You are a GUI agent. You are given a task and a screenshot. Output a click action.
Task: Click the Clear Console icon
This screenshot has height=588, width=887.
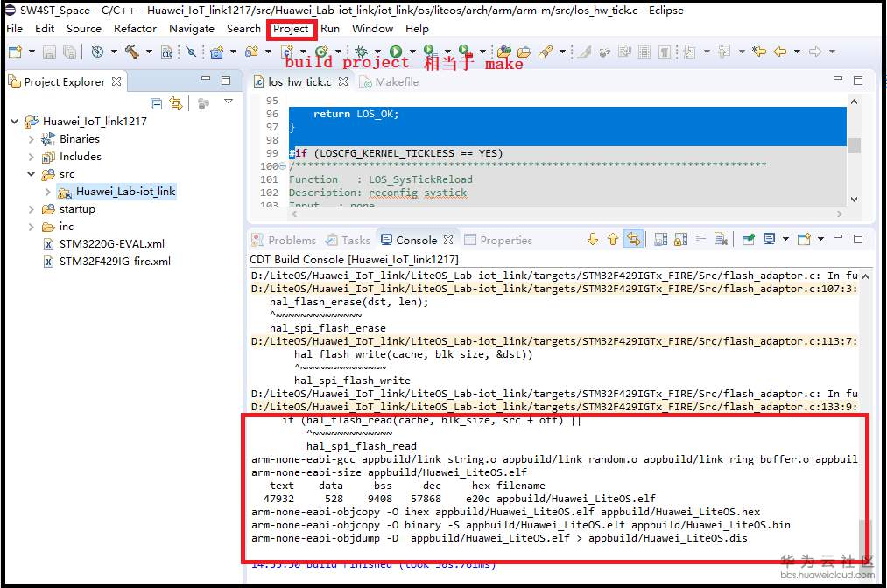pos(721,239)
